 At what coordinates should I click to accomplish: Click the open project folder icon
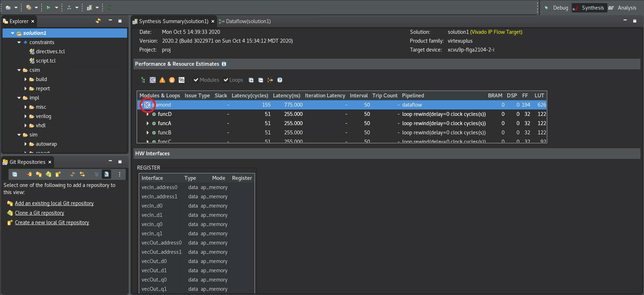click(8, 7)
